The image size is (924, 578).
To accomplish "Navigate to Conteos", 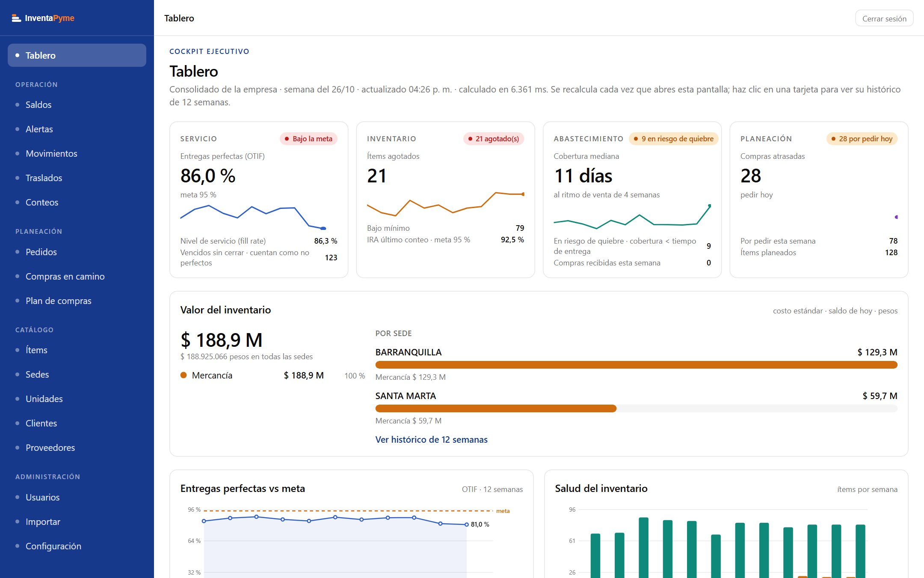I will pyautogui.click(x=77, y=202).
